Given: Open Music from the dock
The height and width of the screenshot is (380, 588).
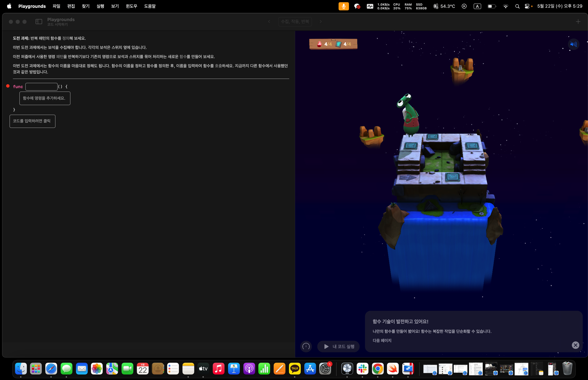Looking at the screenshot, I should pos(219,369).
